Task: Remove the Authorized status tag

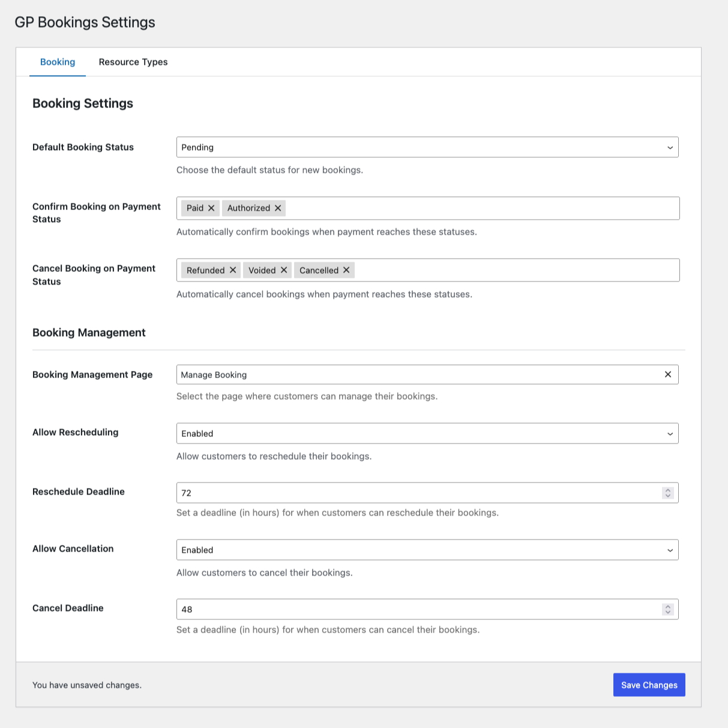Action: (278, 208)
